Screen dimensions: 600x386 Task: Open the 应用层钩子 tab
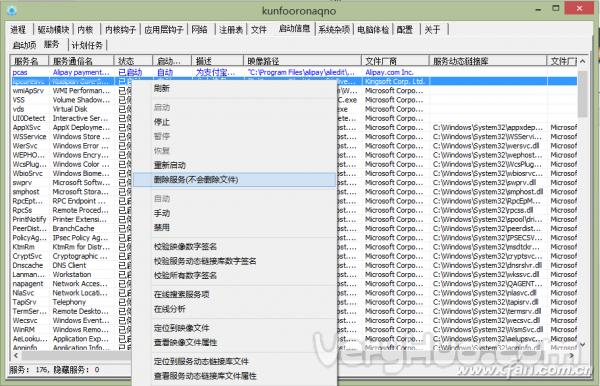[164, 29]
